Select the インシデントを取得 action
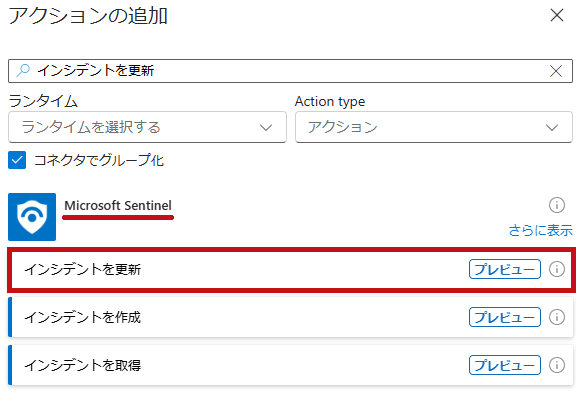Image resolution: width=587 pixels, height=394 pixels. [x=291, y=365]
